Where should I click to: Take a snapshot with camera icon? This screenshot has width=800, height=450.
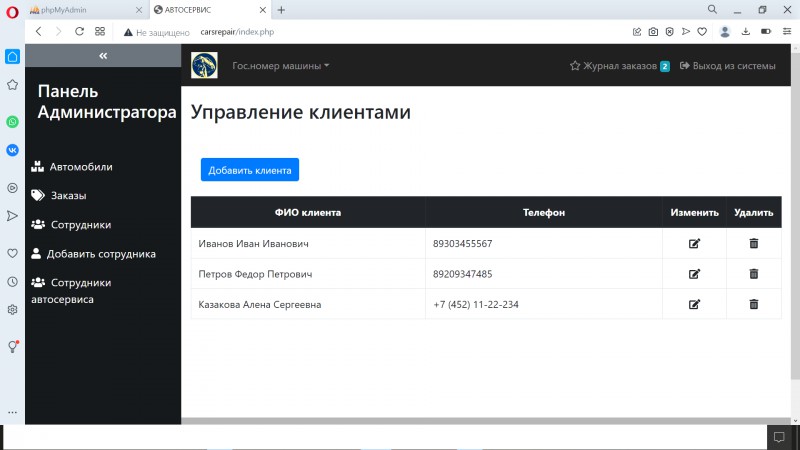(x=653, y=32)
